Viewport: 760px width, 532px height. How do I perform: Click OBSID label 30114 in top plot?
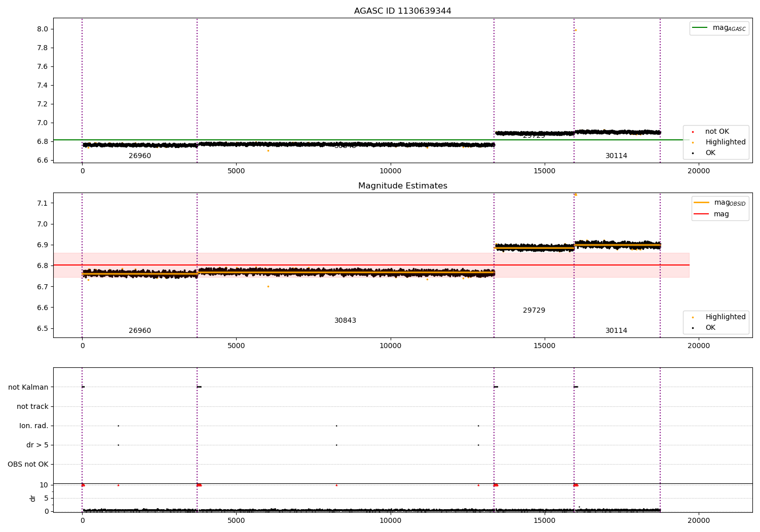pyautogui.click(x=616, y=156)
